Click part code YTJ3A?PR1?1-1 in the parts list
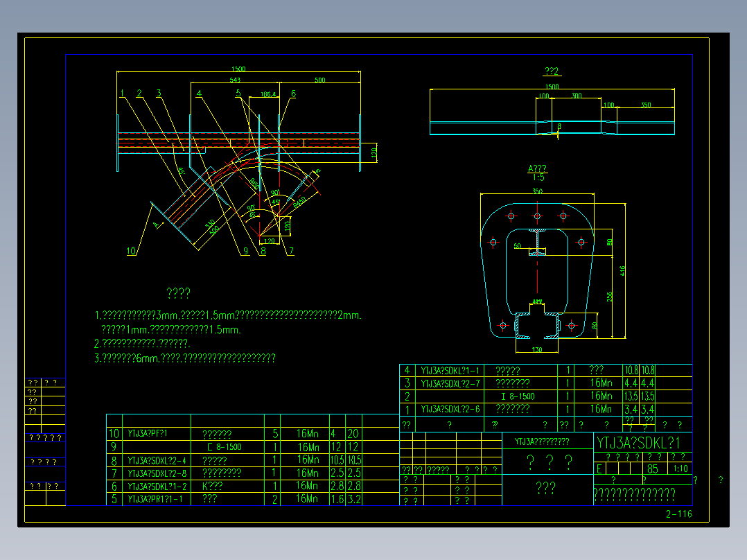Image resolution: width=747 pixels, height=560 pixels. (x=155, y=499)
